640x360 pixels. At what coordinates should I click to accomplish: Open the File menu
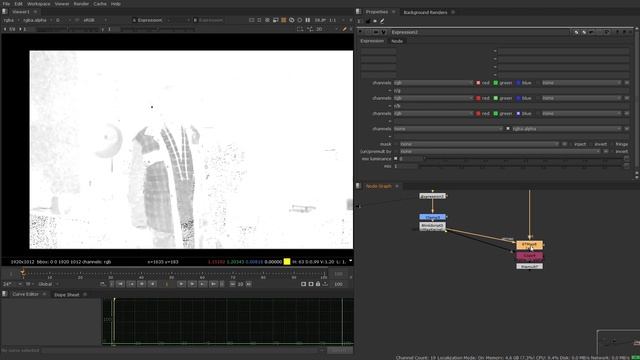click(6, 4)
